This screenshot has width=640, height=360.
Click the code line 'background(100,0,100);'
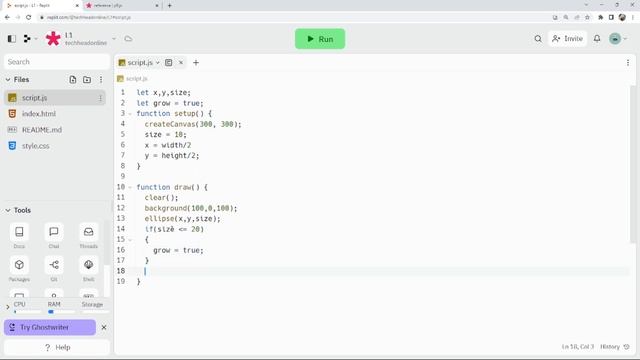(x=191, y=208)
